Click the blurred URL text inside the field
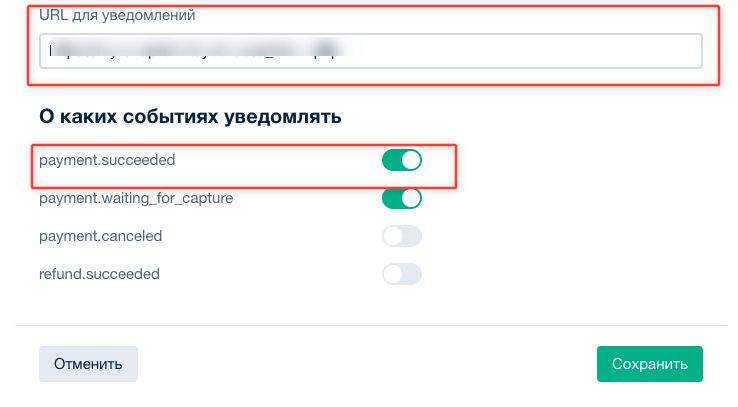The image size is (738, 407). [200, 51]
